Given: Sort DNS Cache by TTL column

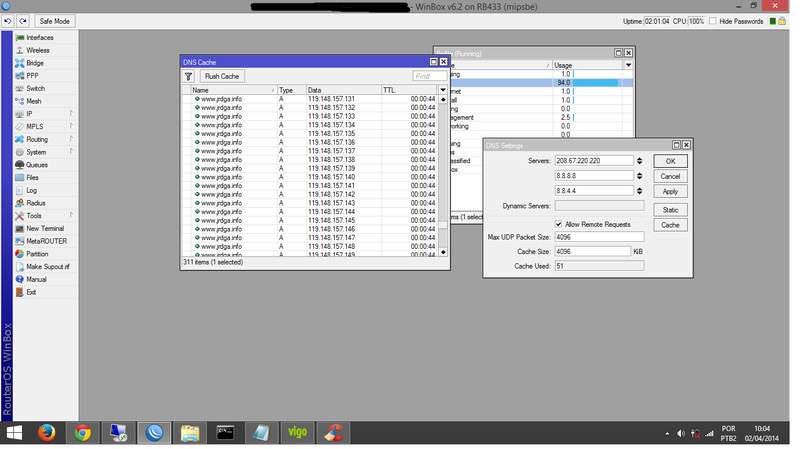Looking at the screenshot, I should (410, 90).
